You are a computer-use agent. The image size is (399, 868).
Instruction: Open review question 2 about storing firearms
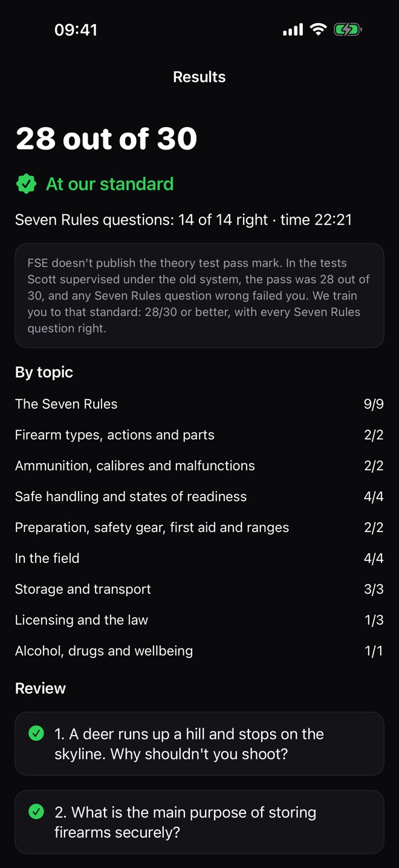199,822
